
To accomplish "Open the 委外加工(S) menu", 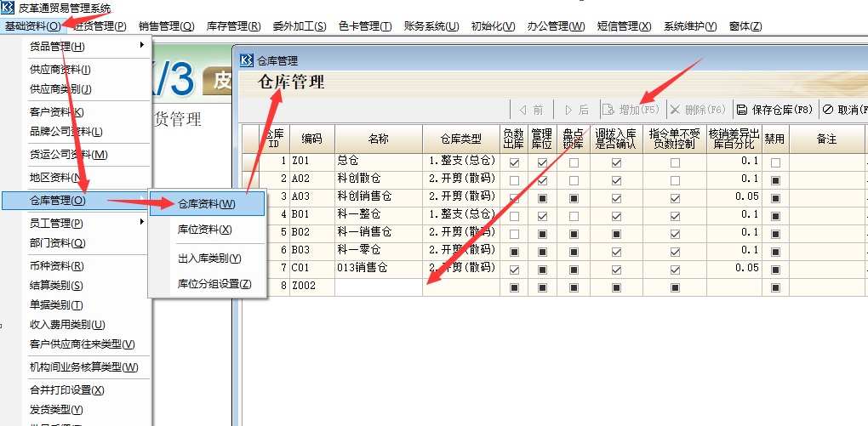I will click(300, 26).
